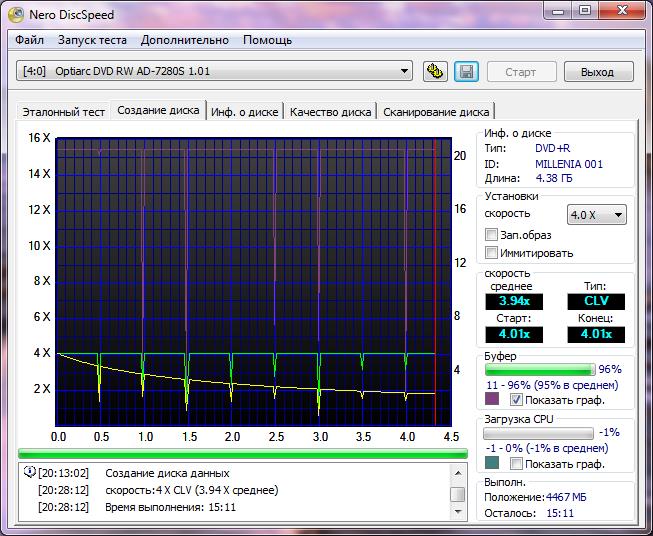The width and height of the screenshot is (653, 536).
Task: Open the Файл menu
Action: point(30,40)
